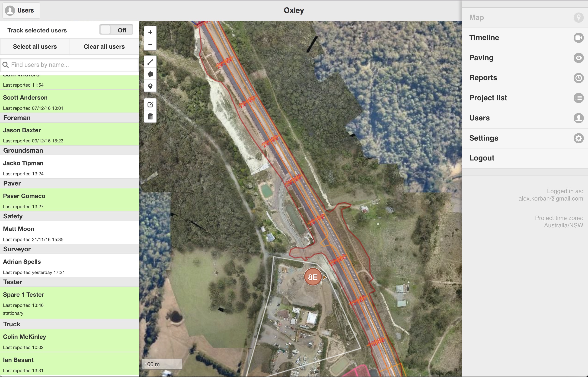Screen dimensions: 588x377
Task: Click the edit annotation icon
Action: [x=150, y=104]
